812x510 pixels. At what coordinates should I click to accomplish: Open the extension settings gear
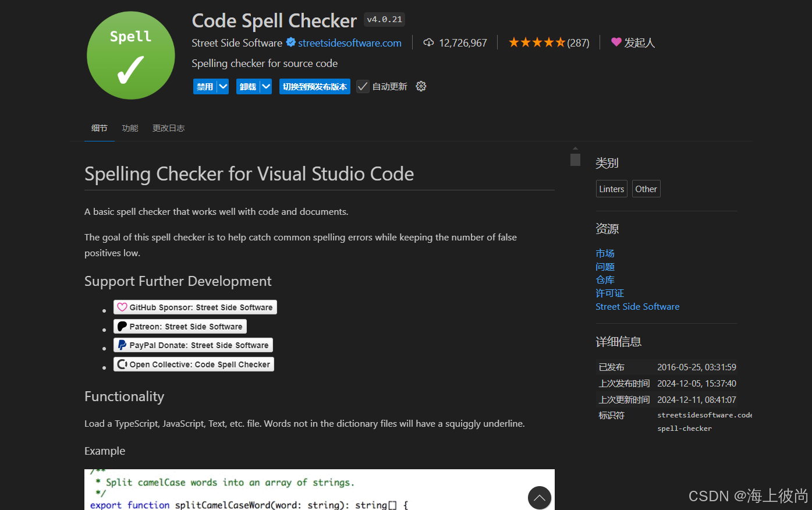pyautogui.click(x=421, y=86)
